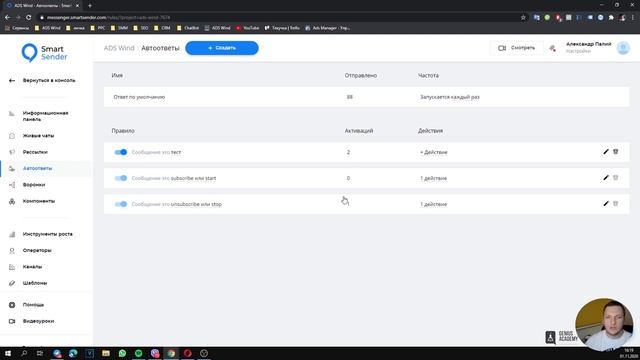Click the user avatar in the header

tap(623, 48)
